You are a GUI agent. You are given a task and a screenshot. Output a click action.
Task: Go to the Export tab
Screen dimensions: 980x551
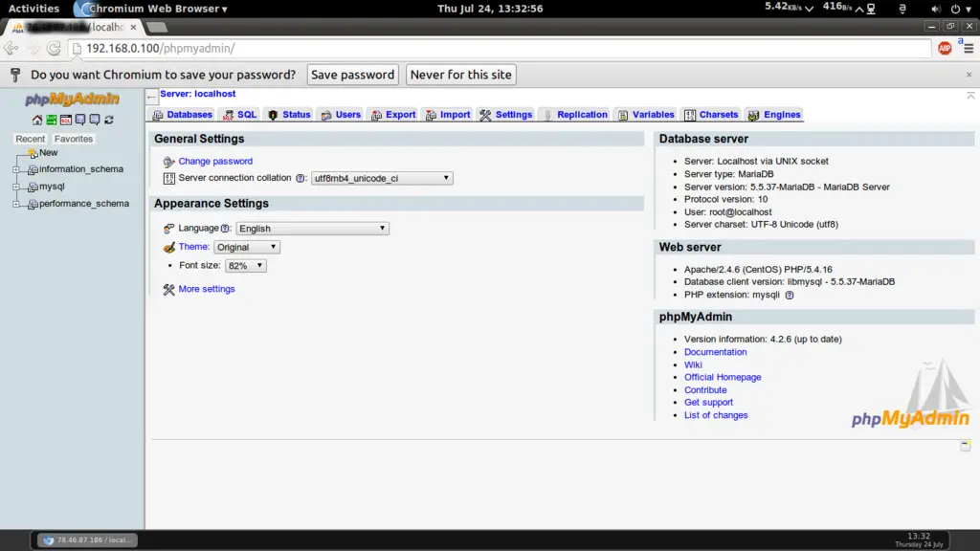tap(393, 115)
